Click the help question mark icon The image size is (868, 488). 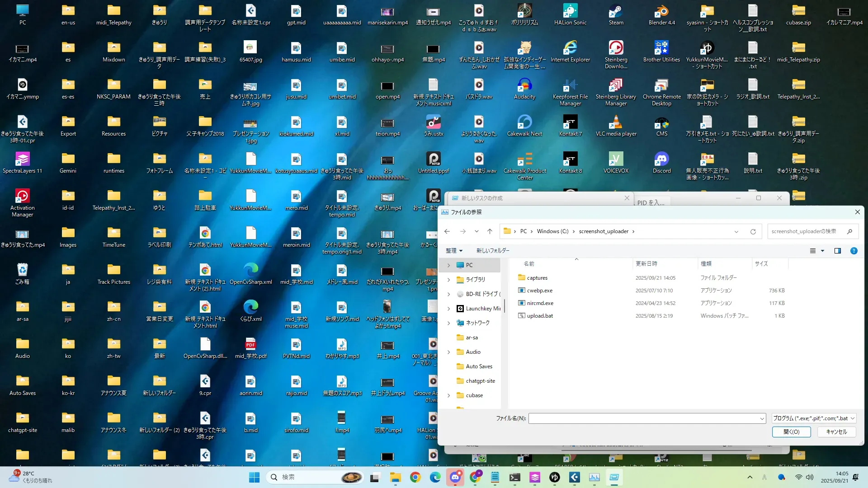pyautogui.click(x=854, y=251)
